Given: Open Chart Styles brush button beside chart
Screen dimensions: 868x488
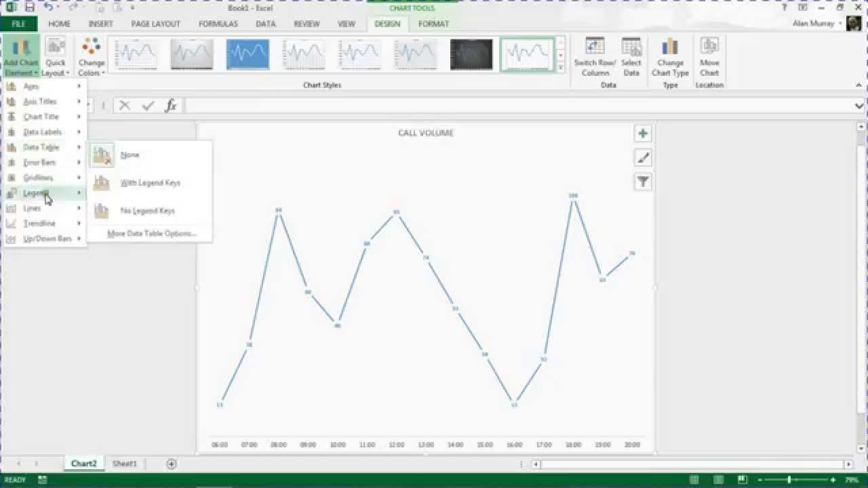Looking at the screenshot, I should coord(643,158).
